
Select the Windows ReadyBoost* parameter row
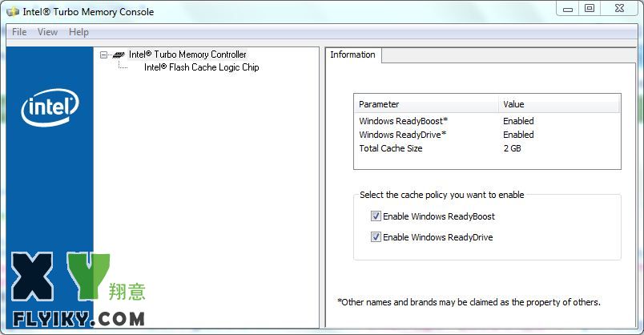[487, 121]
